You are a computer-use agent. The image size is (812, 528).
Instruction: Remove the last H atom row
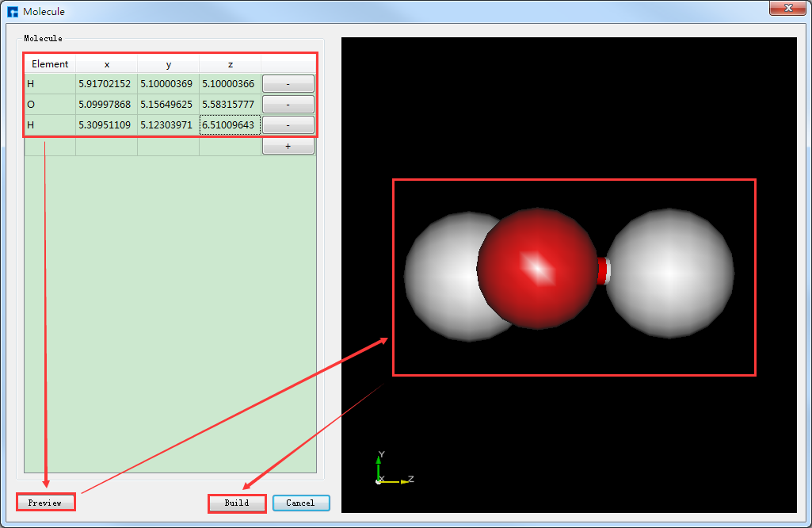[x=288, y=124]
